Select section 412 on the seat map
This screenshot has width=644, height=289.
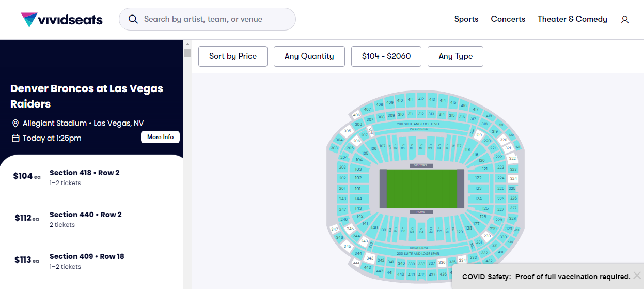click(421, 99)
